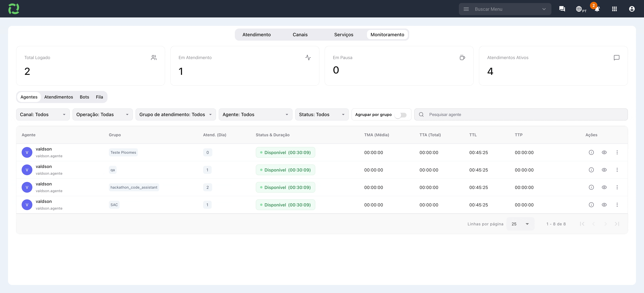Click the TMA (Média) column header
This screenshot has height=293, width=644.
coord(377,135)
